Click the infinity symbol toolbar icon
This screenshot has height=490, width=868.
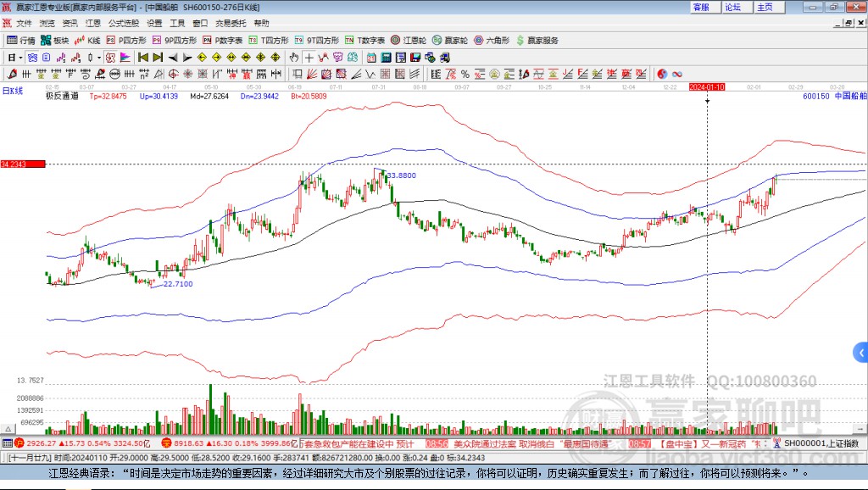tap(676, 75)
